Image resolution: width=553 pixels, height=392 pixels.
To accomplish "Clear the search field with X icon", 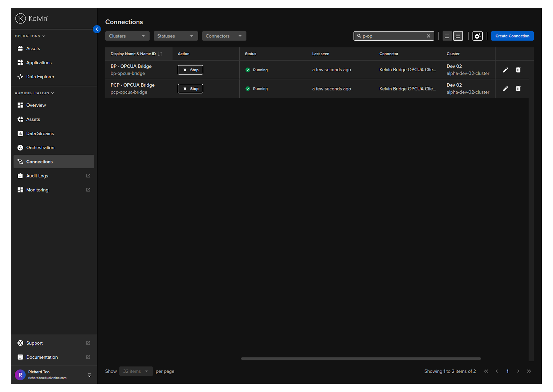I will click(x=428, y=36).
